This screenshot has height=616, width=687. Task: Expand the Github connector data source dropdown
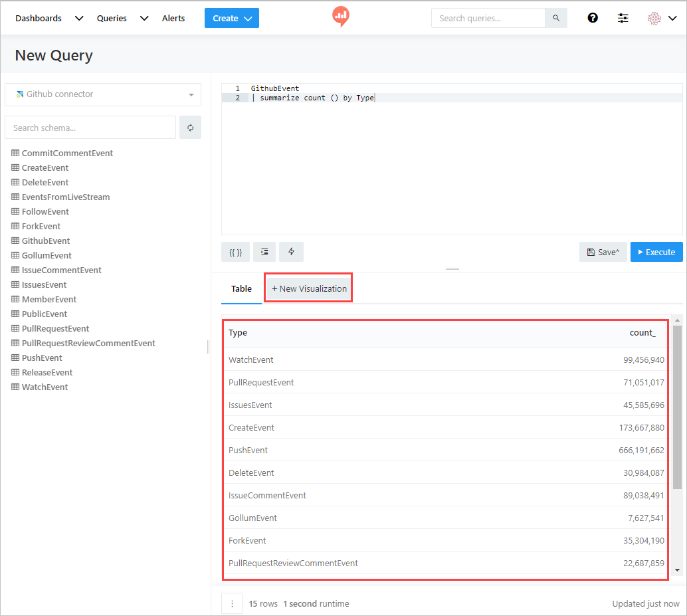103,94
